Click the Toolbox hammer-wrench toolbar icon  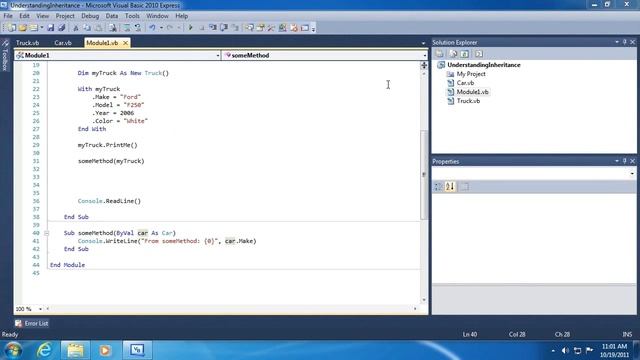click(271, 28)
